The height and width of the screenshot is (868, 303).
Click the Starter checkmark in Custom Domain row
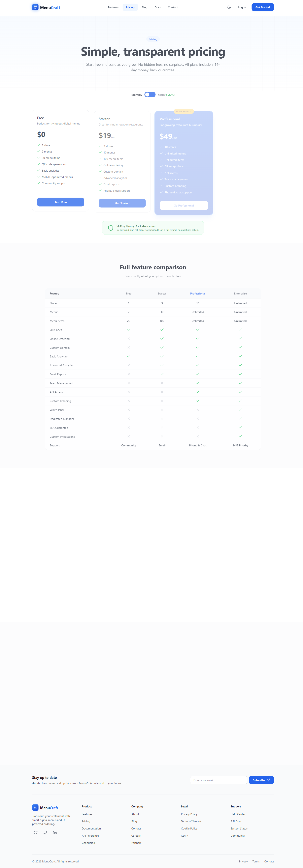[x=162, y=347]
